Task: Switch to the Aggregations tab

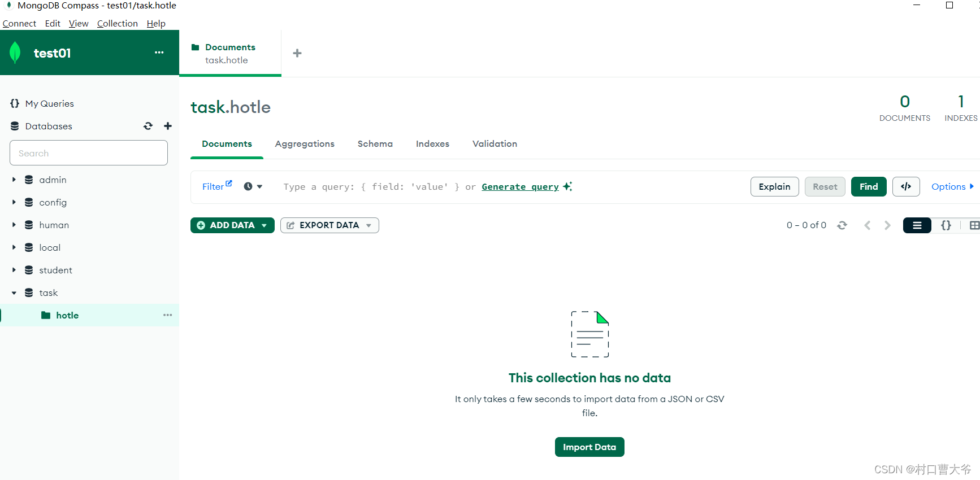Action: (305, 144)
